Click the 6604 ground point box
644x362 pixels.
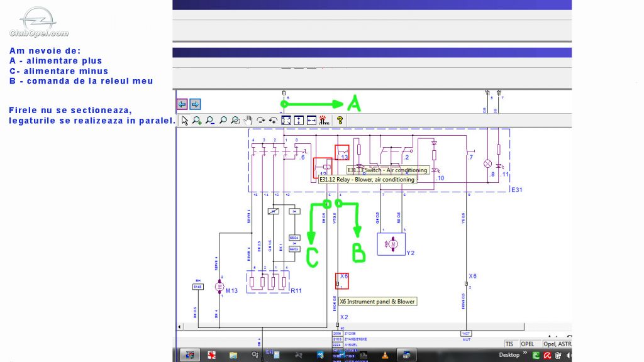pyautogui.click(x=294, y=238)
